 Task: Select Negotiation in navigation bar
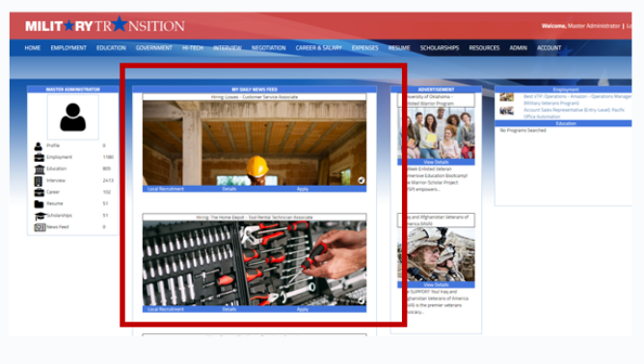pos(269,48)
